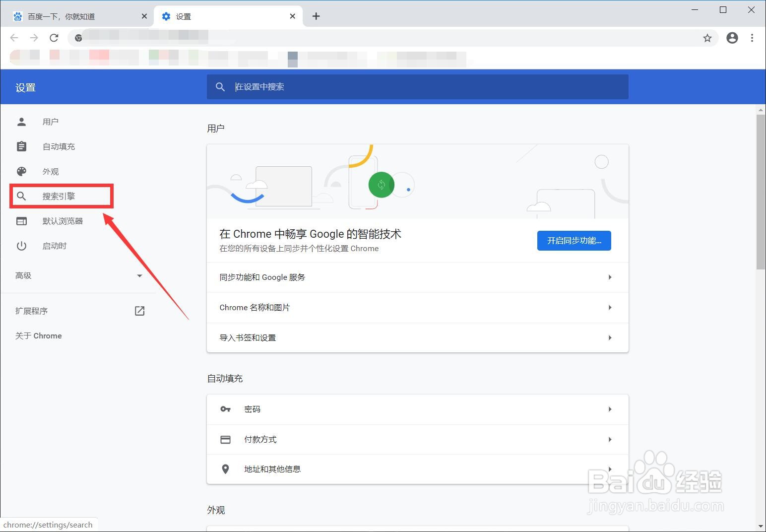
Task: Click the 外观 section heading in main pane
Action: [x=216, y=510]
